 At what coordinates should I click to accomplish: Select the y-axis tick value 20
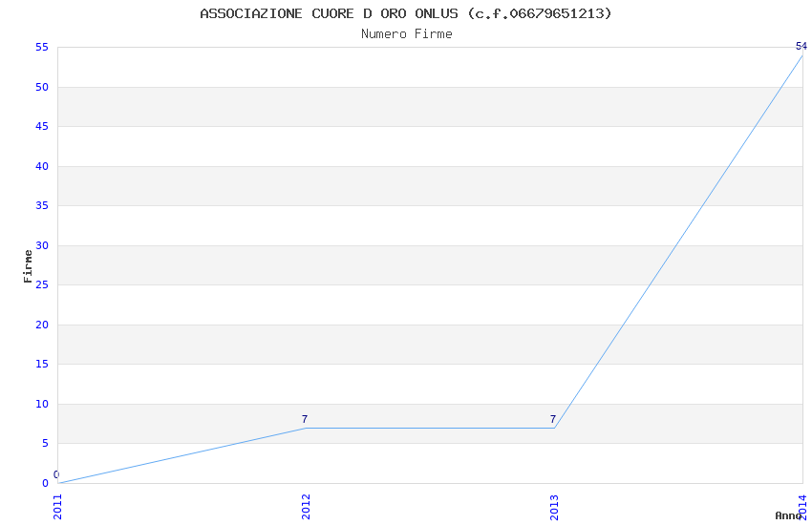42,325
